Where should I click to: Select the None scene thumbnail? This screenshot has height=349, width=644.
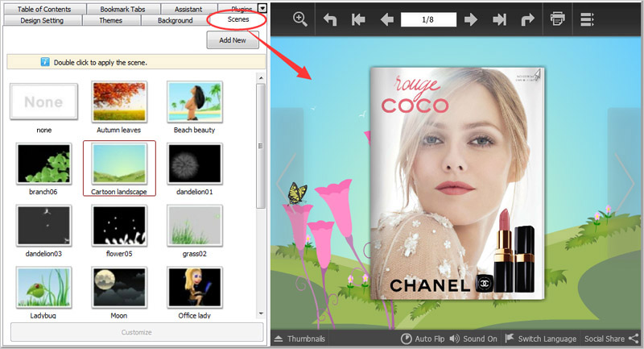(x=44, y=102)
